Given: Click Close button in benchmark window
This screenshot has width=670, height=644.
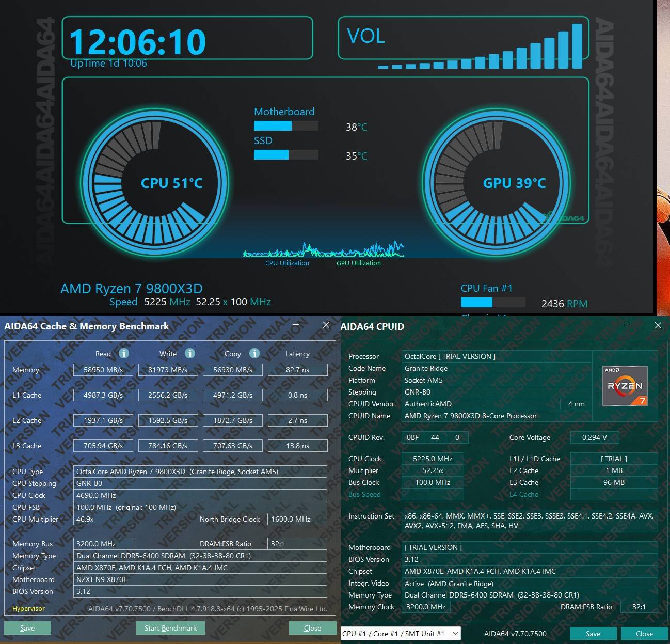Looking at the screenshot, I should point(312,628).
